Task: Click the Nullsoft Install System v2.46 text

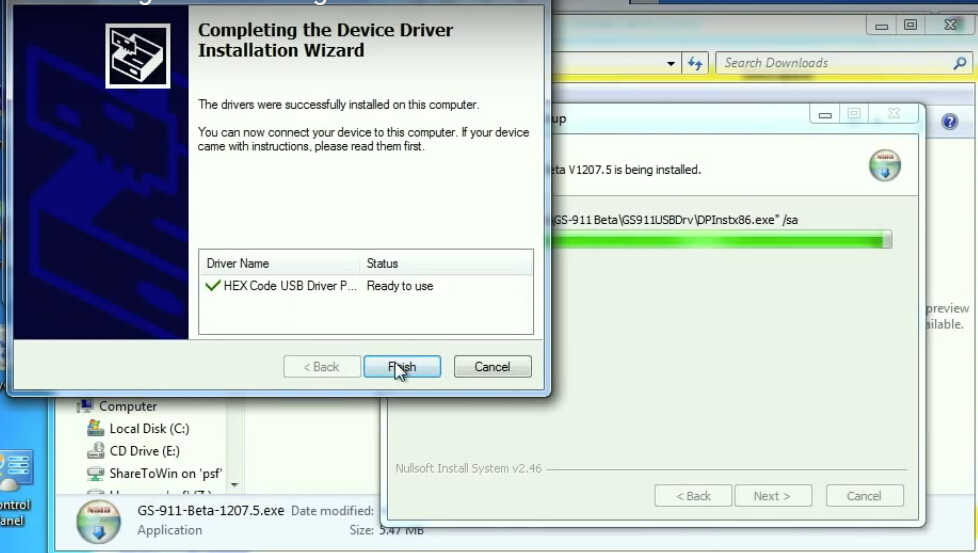Action: click(468, 468)
